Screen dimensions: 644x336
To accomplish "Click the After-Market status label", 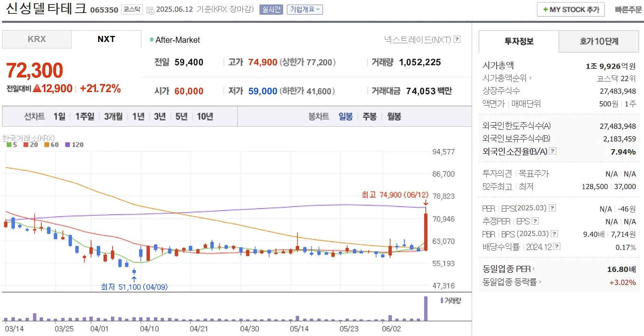I will tap(178, 40).
